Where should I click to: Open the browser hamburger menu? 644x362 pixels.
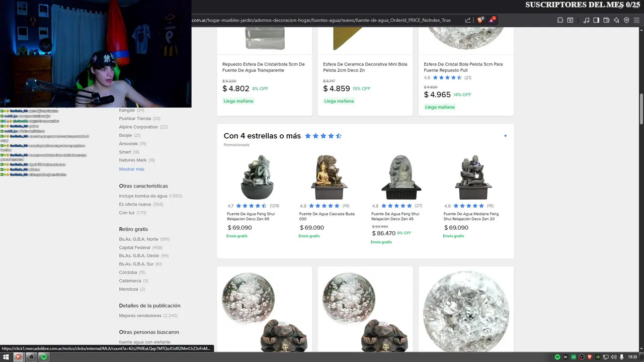coord(636,20)
